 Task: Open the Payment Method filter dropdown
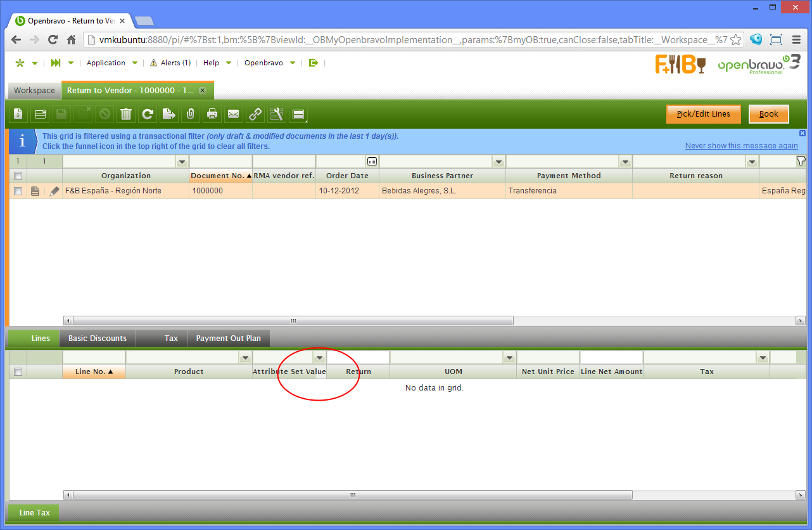(x=626, y=162)
